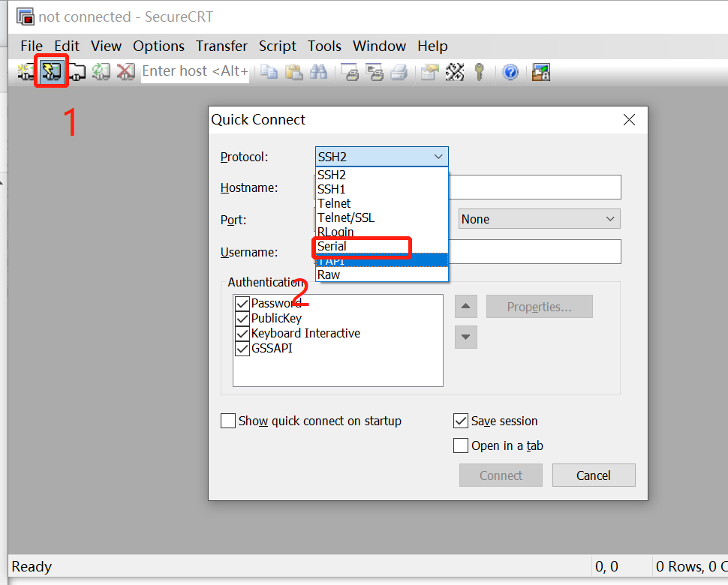This screenshot has height=585, width=728.
Task: Click the Print Selection toolbar icon
Action: [x=375, y=72]
